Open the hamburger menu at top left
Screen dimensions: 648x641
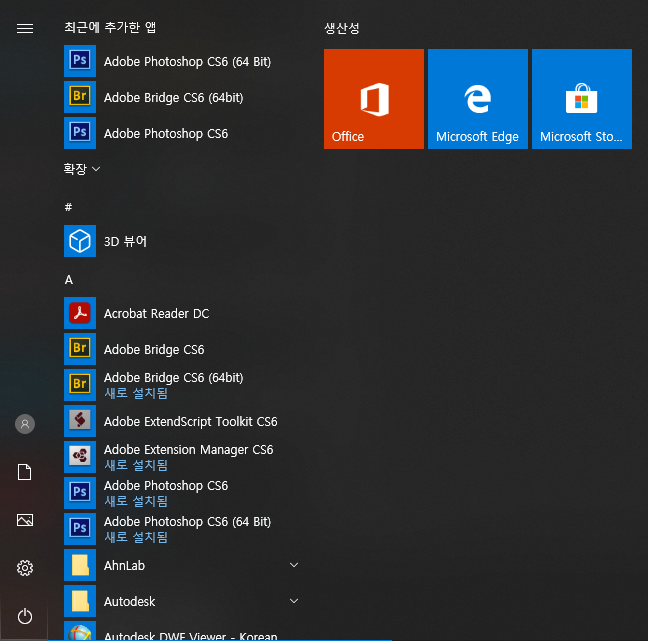click(25, 28)
